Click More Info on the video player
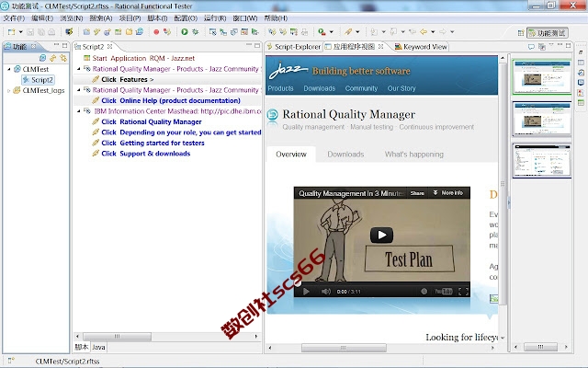The height and width of the screenshot is (368, 588). 448,192
